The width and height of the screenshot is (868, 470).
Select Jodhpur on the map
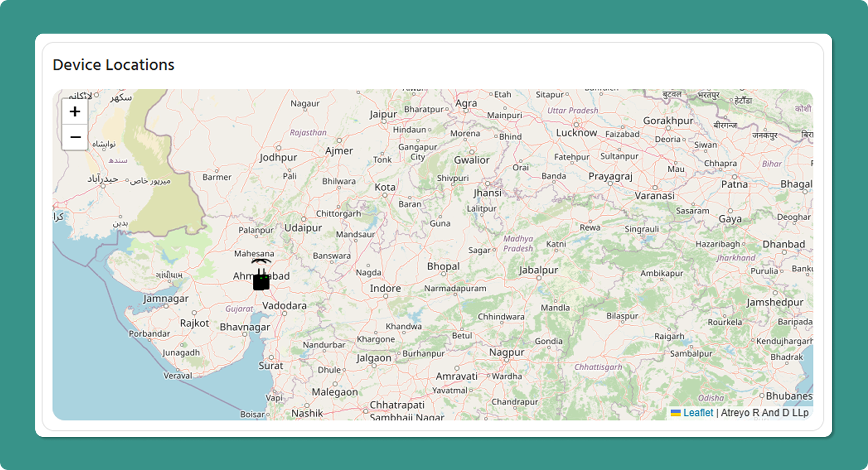[x=278, y=158]
